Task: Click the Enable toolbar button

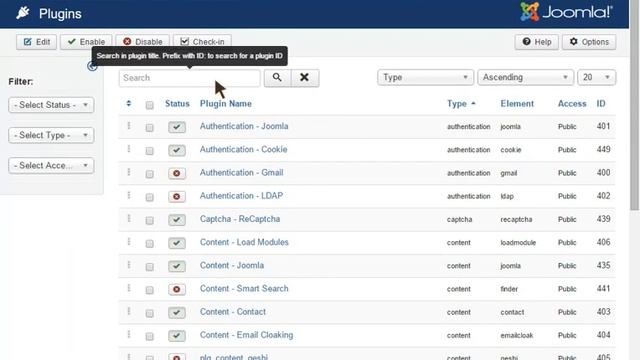Action: click(x=86, y=42)
